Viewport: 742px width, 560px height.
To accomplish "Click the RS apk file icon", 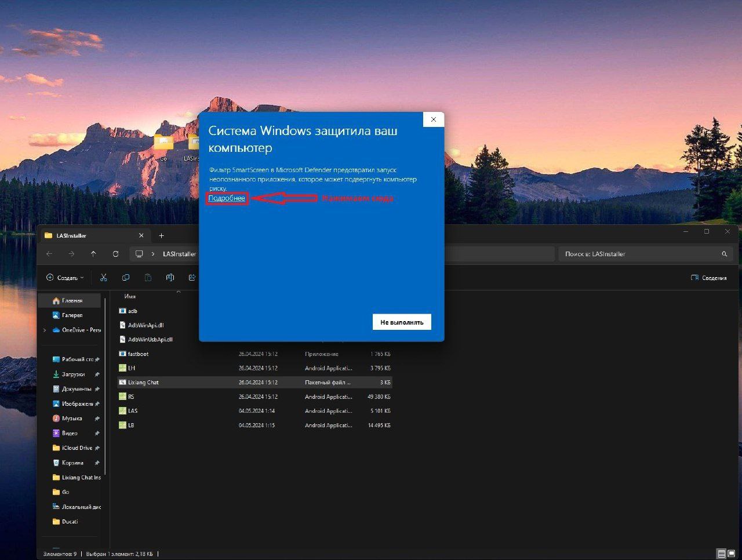I will click(122, 397).
